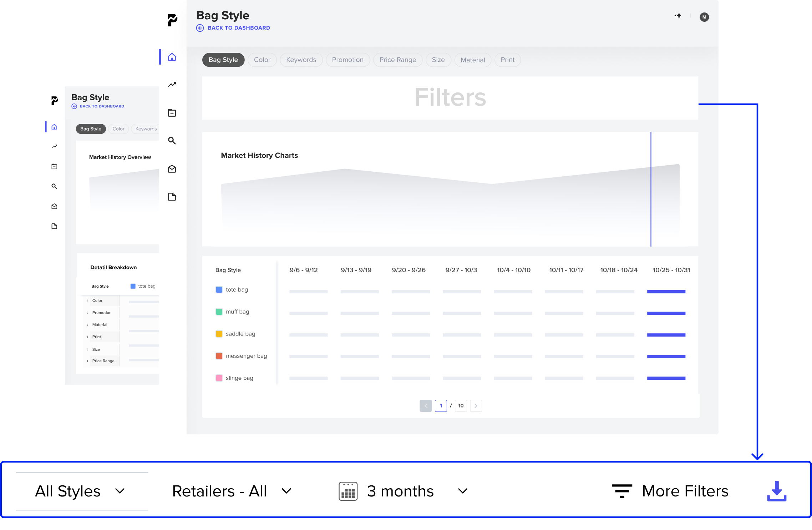Switch to the Keywords tab

301,60
